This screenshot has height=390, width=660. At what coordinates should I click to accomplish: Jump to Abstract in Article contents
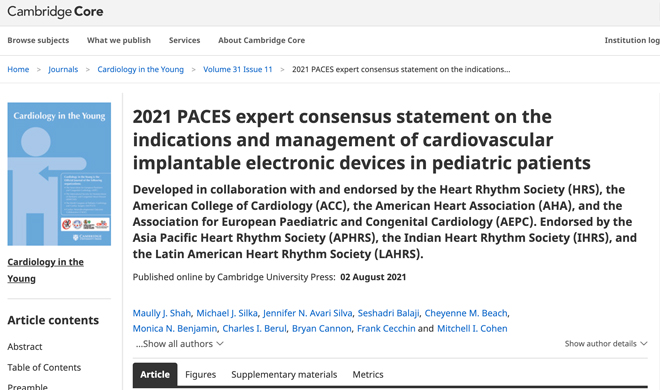click(x=25, y=347)
